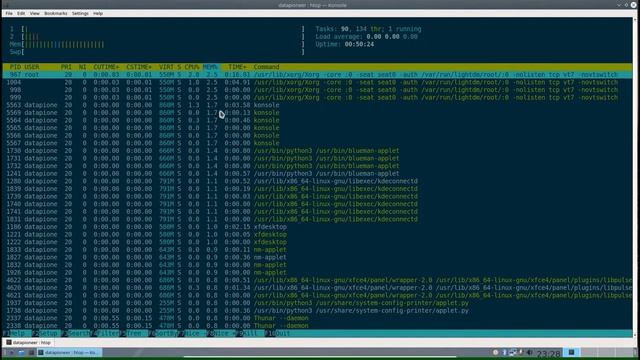Viewport: 640px width, 360px height.
Task: Sort by the TIME+ column header
Action: pos(238,67)
